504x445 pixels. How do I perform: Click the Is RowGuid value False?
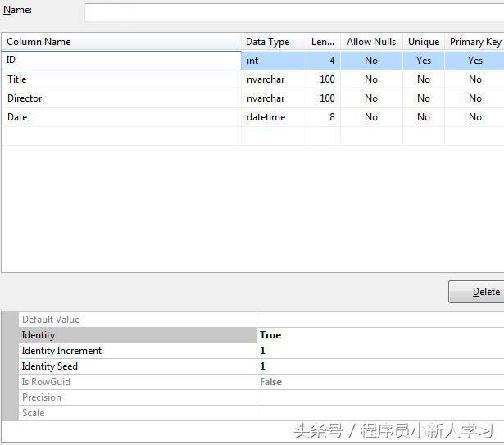tap(380, 382)
